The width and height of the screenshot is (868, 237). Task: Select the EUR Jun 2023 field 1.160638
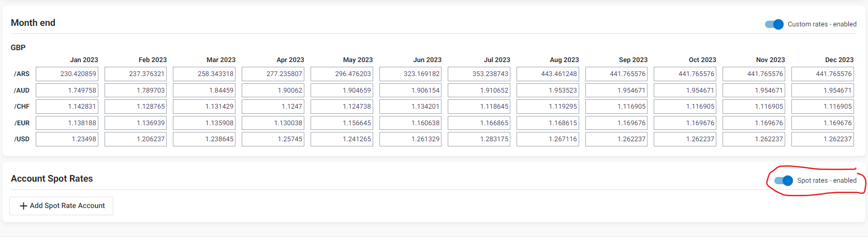click(410, 123)
